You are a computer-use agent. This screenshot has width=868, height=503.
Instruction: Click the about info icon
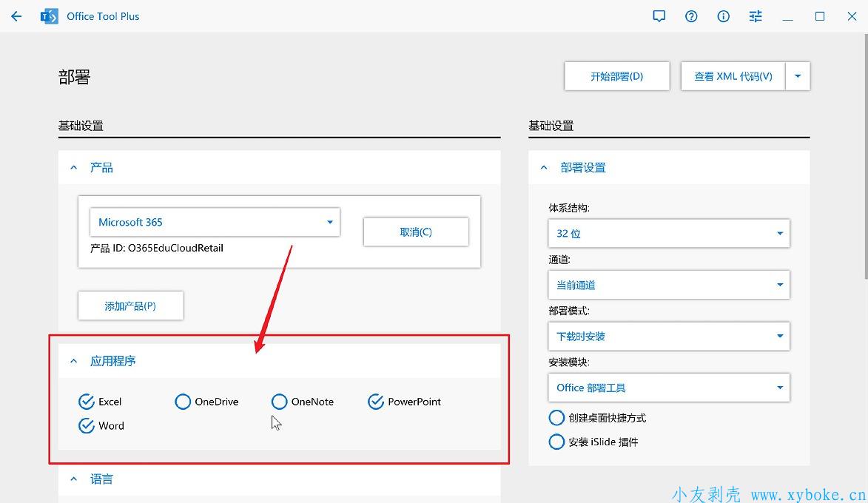pos(723,16)
